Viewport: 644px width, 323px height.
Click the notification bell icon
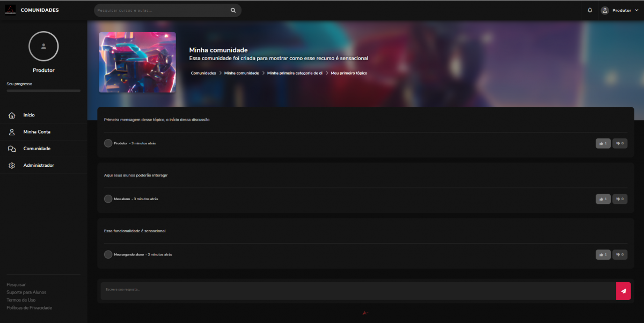[x=590, y=10]
